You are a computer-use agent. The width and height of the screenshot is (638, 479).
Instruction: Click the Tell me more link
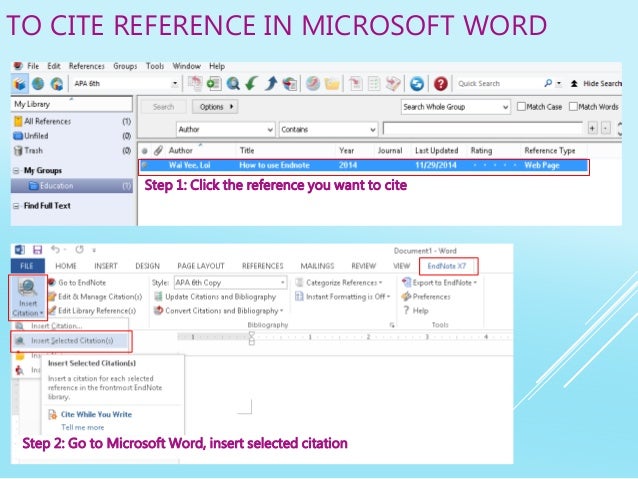[x=83, y=427]
